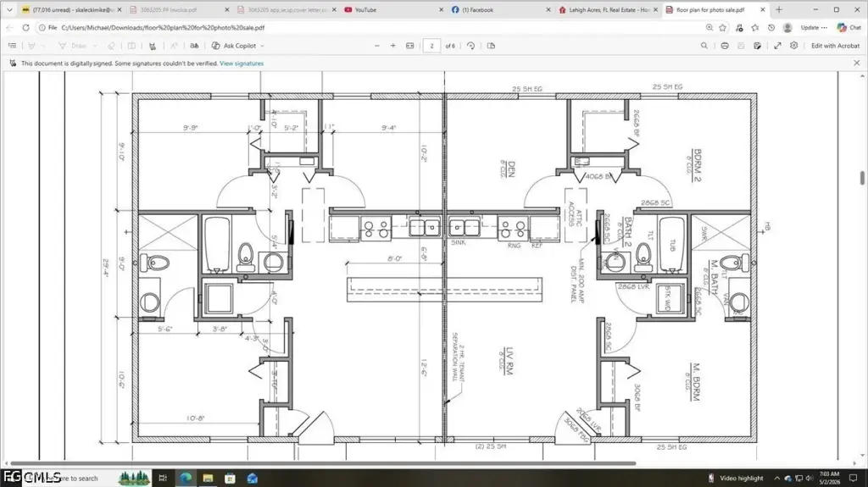
Task: Enter full screen view of PDF
Action: (x=777, y=46)
